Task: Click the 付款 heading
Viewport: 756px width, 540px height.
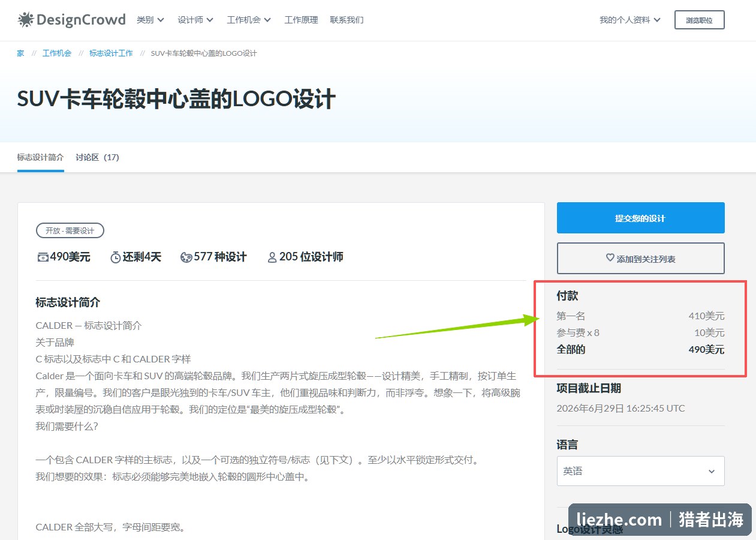Action: (567, 296)
